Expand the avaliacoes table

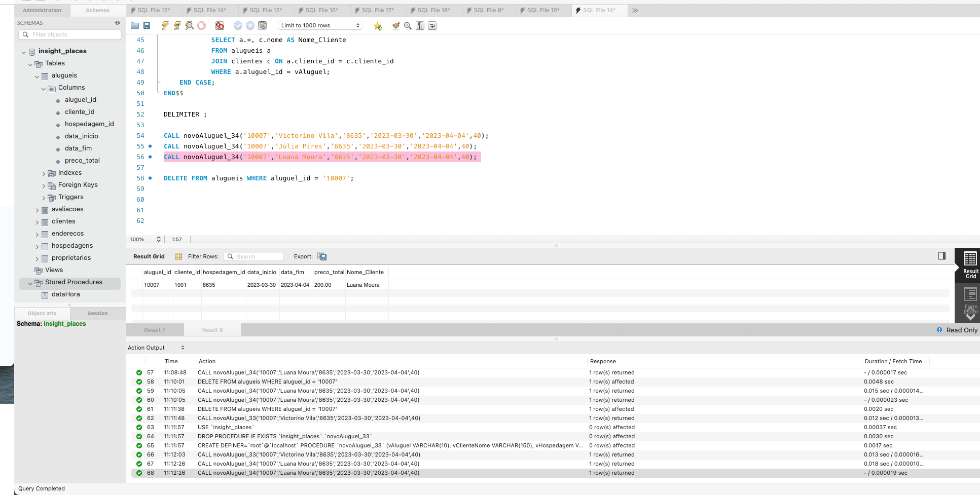[x=37, y=210]
